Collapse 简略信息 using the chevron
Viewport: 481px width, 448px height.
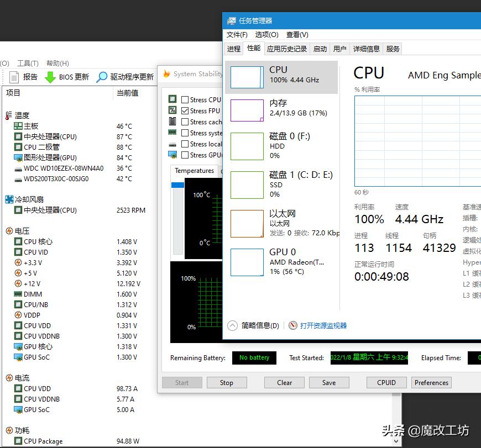pyautogui.click(x=232, y=325)
